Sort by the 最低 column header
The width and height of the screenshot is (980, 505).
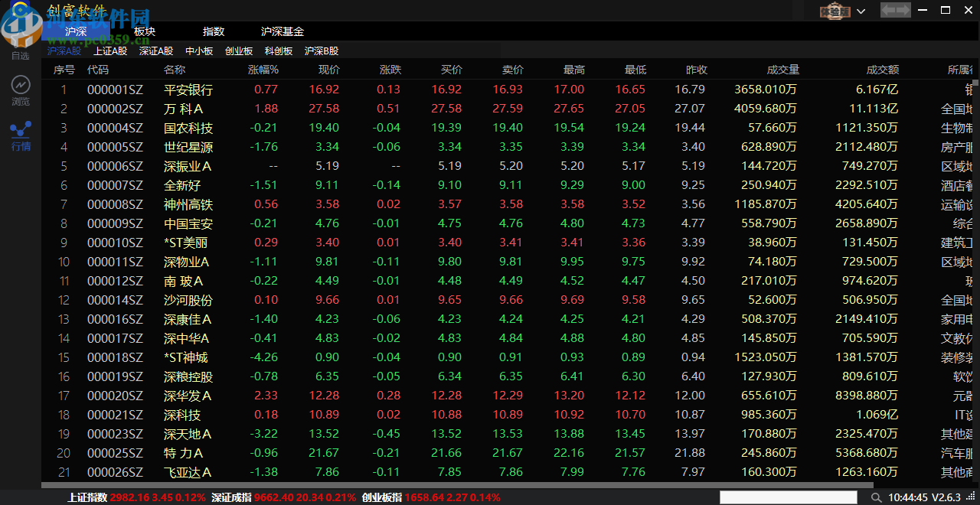tap(635, 70)
